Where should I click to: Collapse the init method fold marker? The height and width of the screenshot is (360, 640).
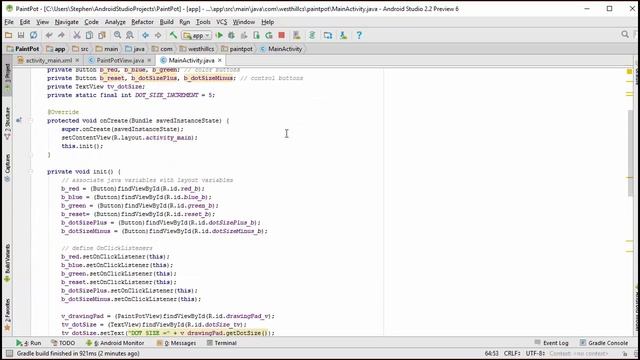tap(31, 172)
